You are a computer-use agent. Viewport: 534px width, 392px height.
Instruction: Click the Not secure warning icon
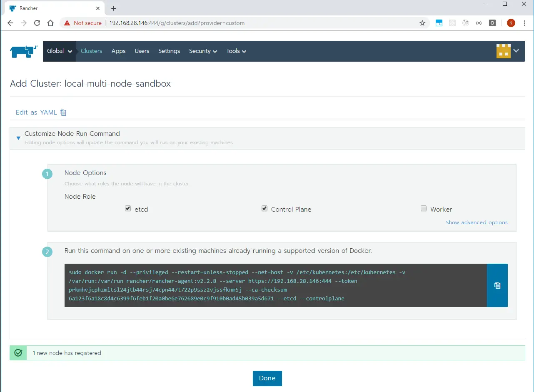[67, 23]
